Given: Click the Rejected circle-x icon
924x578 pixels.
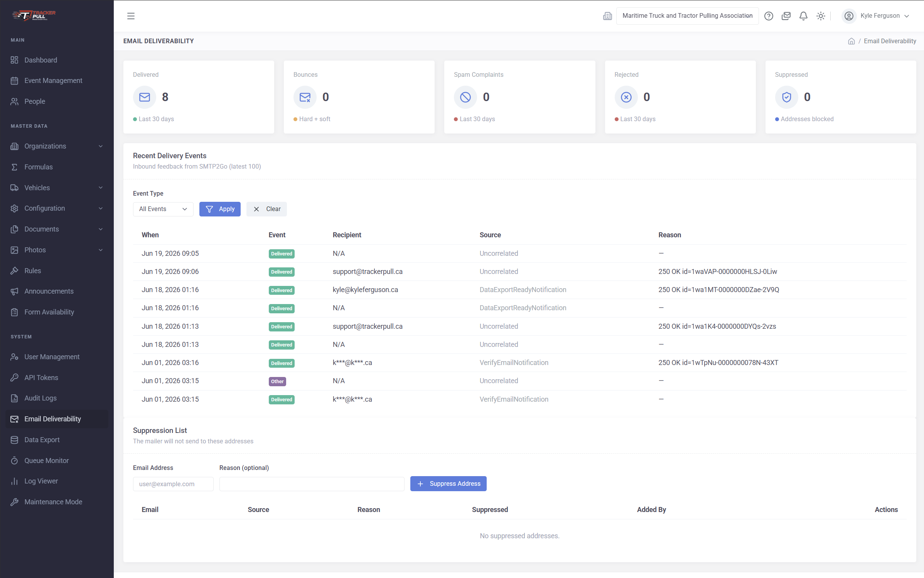Looking at the screenshot, I should [626, 97].
